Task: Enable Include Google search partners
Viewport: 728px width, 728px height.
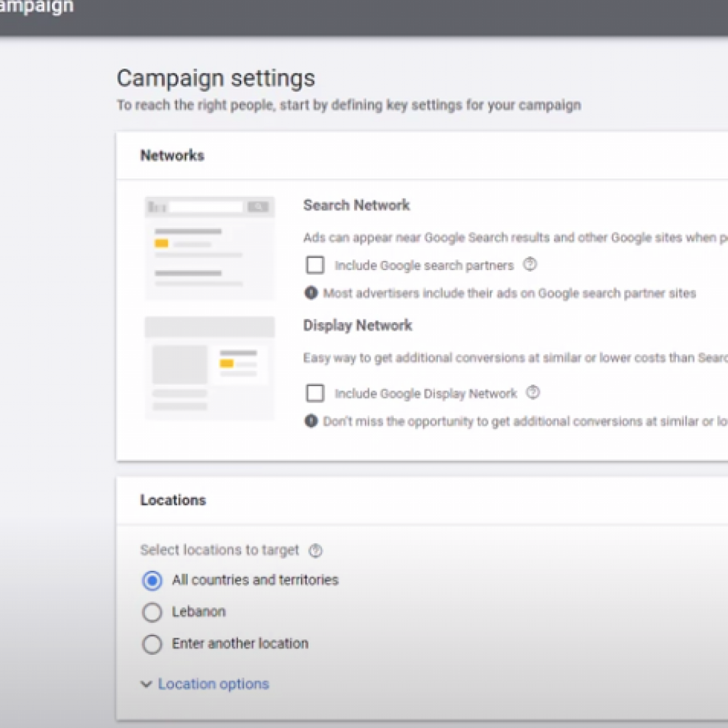Action: coord(314,264)
